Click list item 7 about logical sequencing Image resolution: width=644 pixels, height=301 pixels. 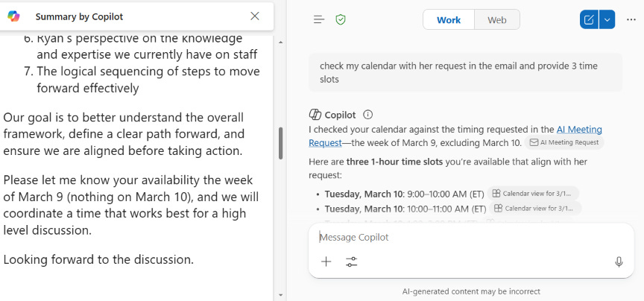(142, 80)
